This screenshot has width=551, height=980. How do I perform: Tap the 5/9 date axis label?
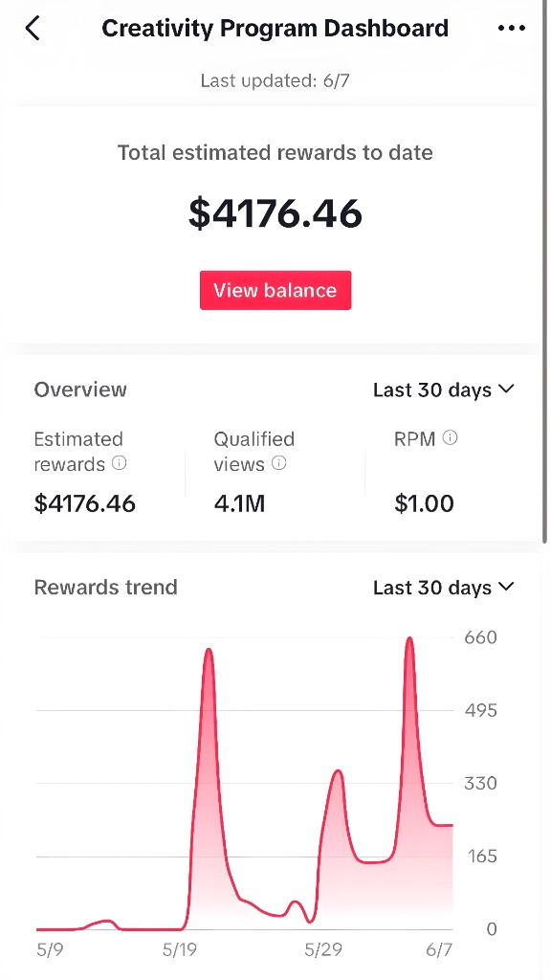(x=50, y=950)
